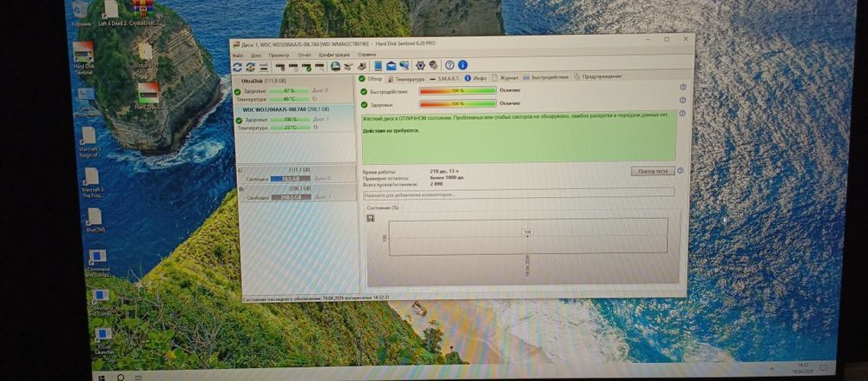Click the Всего пусков/остановок value 2 890
868x381 pixels.
(x=436, y=183)
